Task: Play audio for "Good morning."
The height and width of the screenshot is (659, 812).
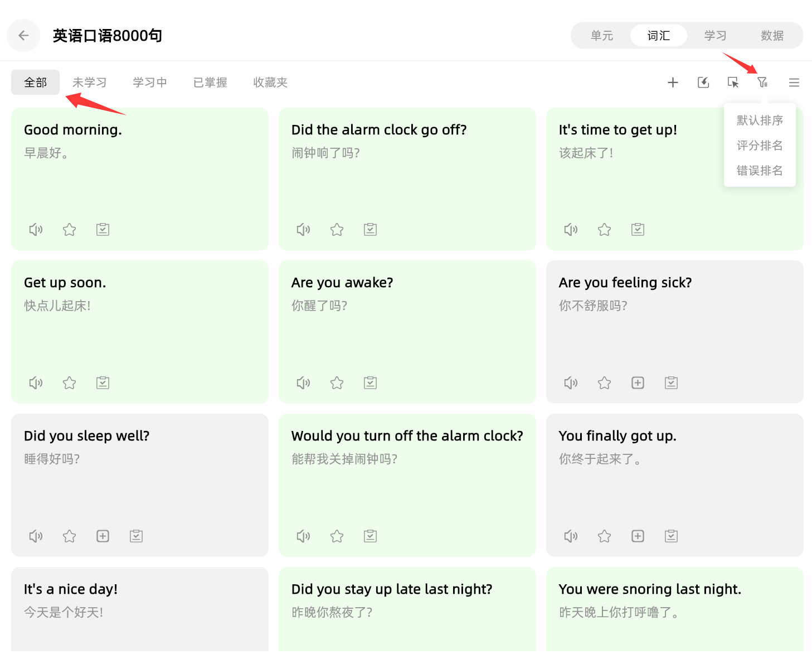Action: point(36,230)
